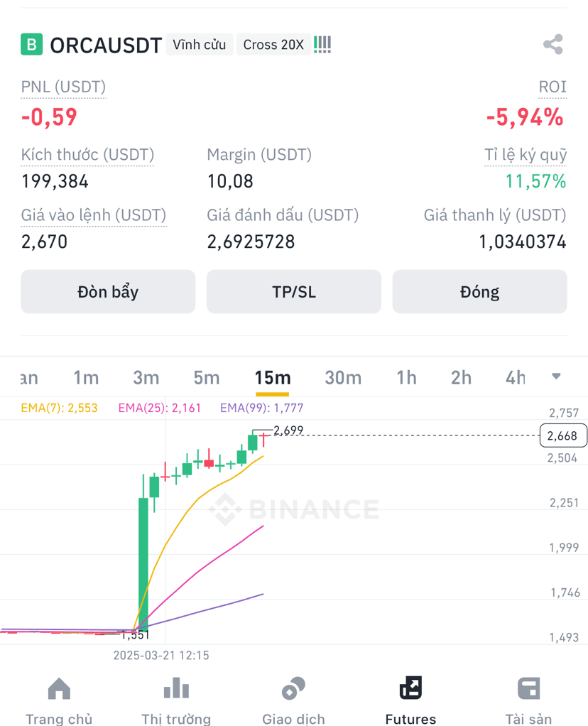Tap the Đòn bẩy leverage button
588x726 pixels.
click(108, 292)
